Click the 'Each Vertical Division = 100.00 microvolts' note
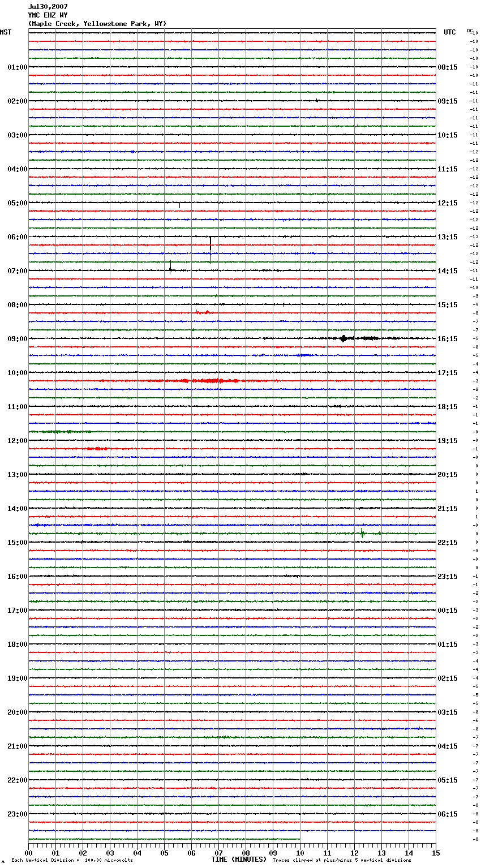The image size is (481, 868). pos(72,861)
